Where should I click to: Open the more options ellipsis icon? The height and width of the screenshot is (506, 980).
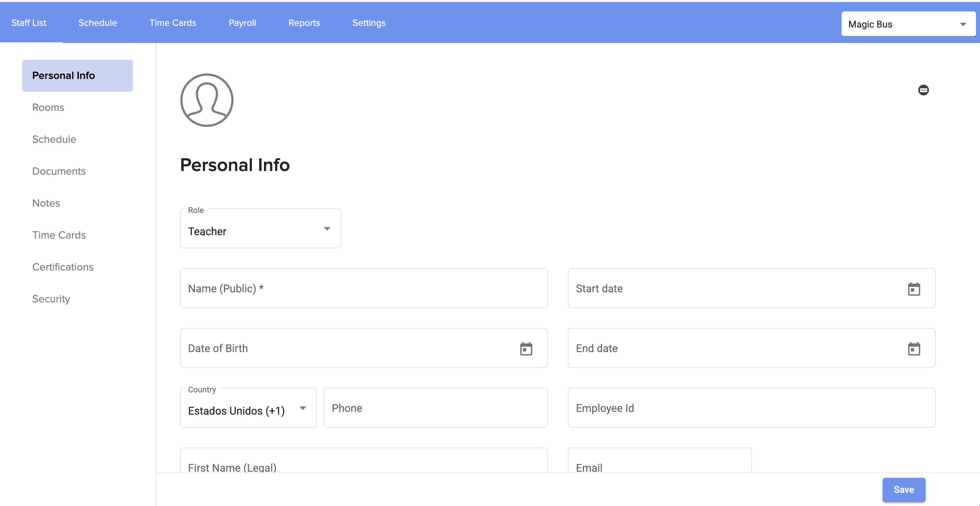923,90
